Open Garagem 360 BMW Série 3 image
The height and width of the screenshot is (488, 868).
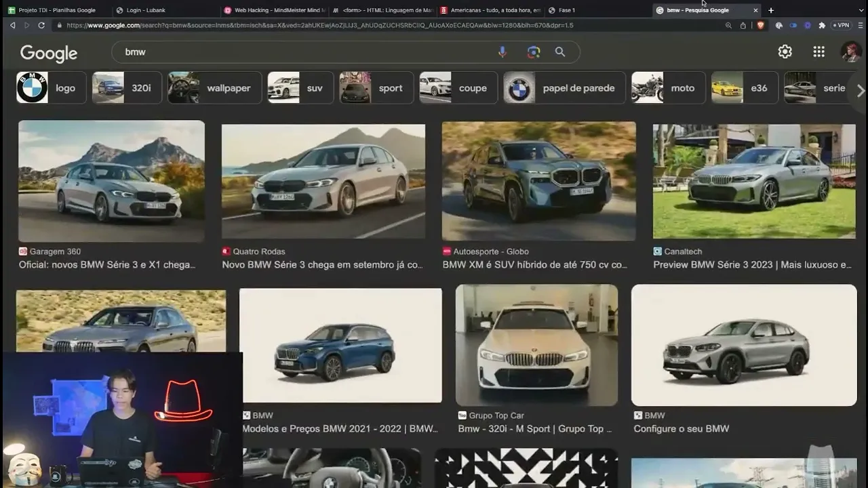[x=111, y=181]
